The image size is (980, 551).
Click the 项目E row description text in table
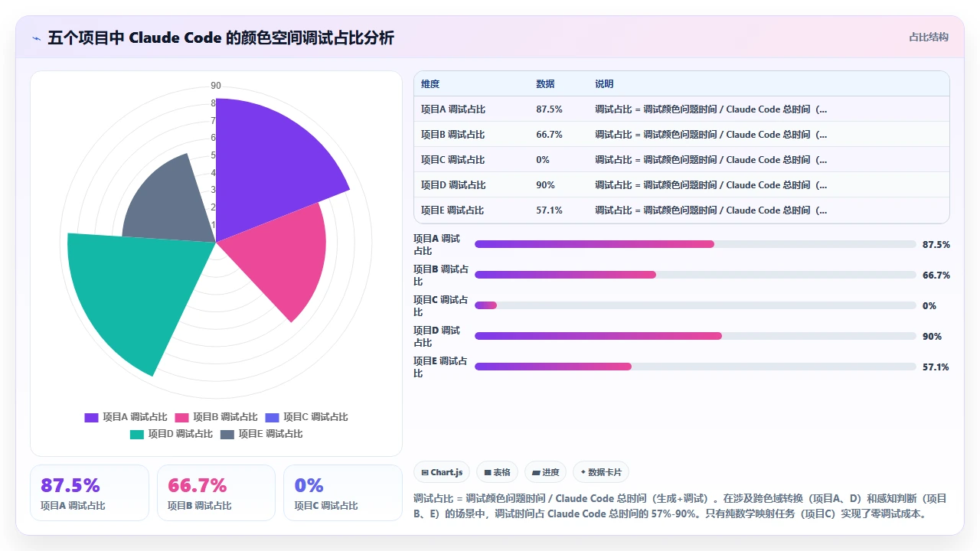click(711, 210)
